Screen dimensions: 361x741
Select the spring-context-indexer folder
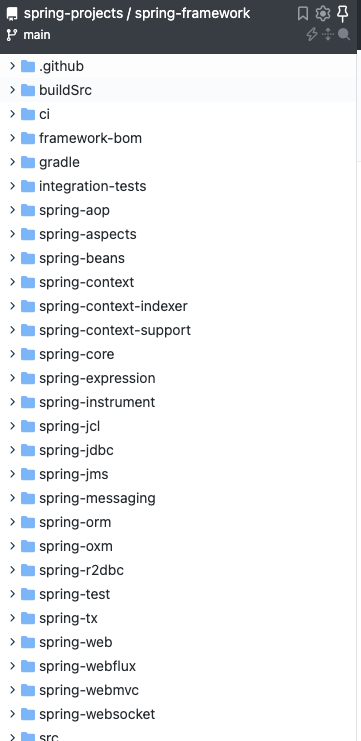(x=177, y=306)
